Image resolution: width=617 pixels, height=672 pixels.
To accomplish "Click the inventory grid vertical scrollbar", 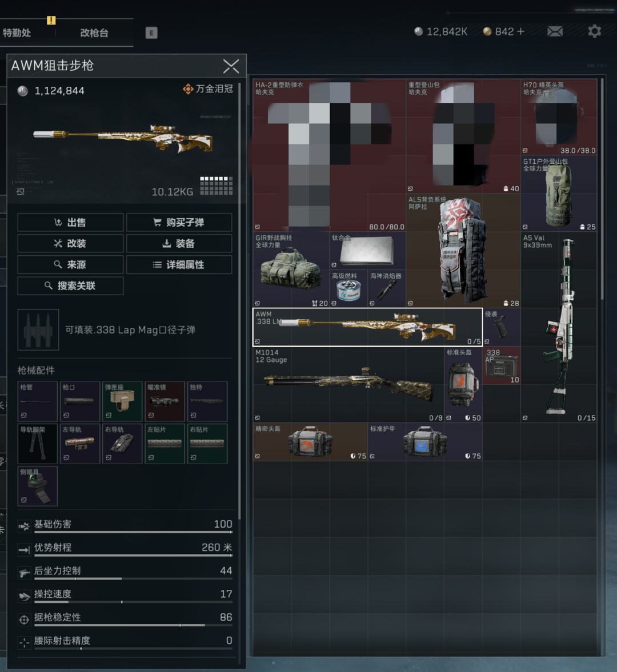I will click(x=602, y=188).
